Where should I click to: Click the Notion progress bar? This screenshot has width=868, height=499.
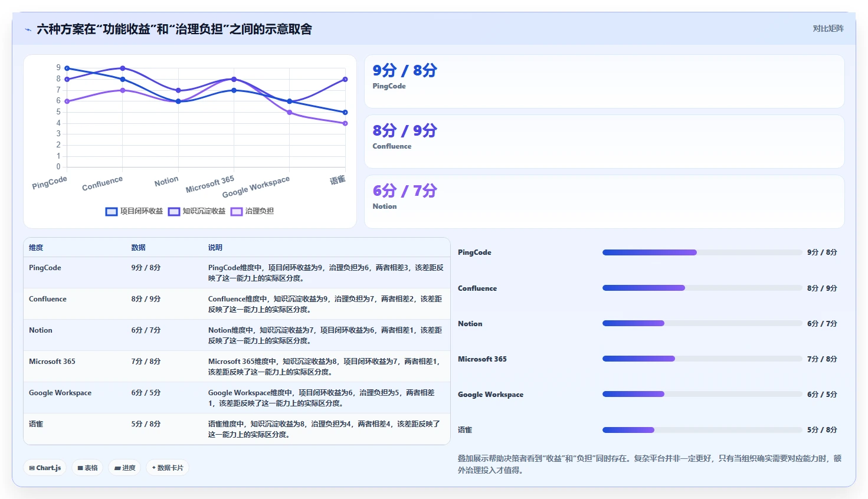[x=702, y=323]
